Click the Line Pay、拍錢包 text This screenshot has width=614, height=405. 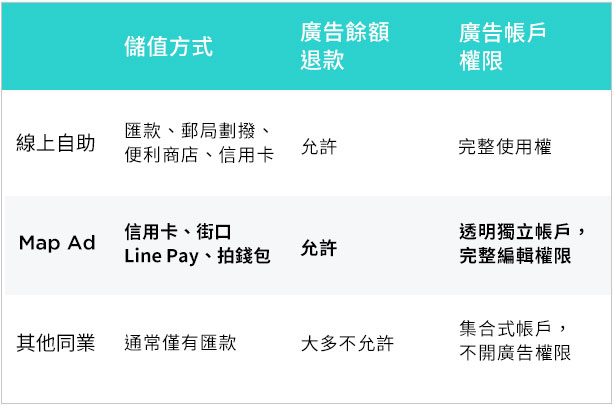[197, 256]
